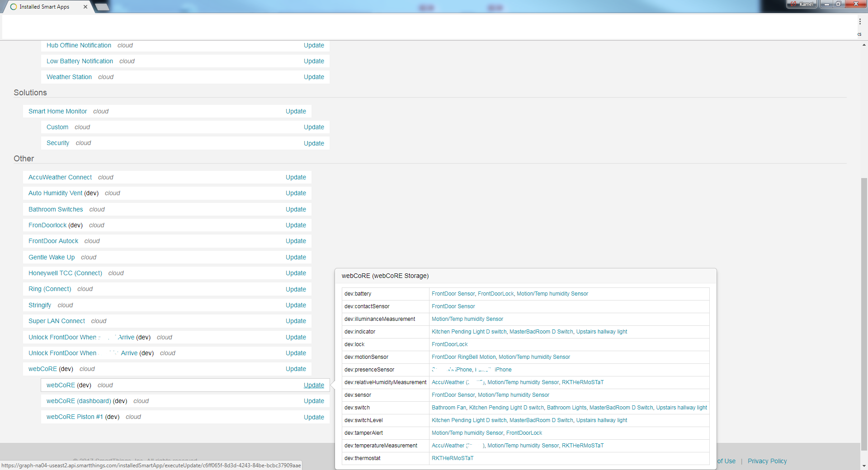Update Smart Home Monitor

pyautogui.click(x=296, y=111)
